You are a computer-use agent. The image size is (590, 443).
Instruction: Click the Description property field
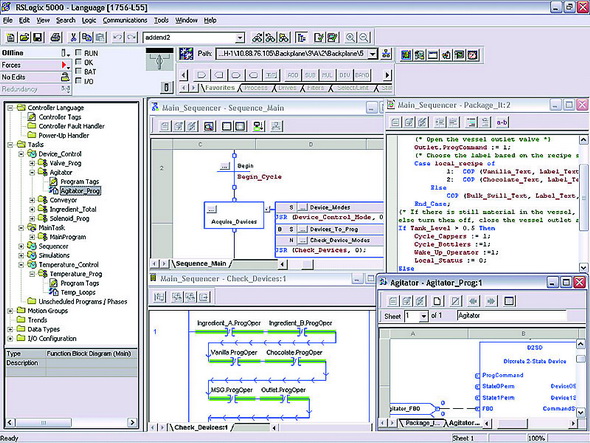(91, 363)
